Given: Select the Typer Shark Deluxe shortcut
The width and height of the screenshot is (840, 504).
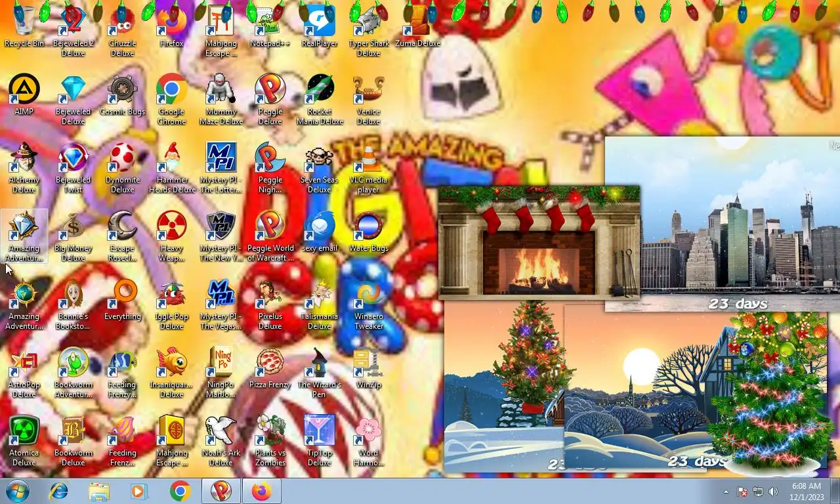Looking at the screenshot, I should point(369,31).
